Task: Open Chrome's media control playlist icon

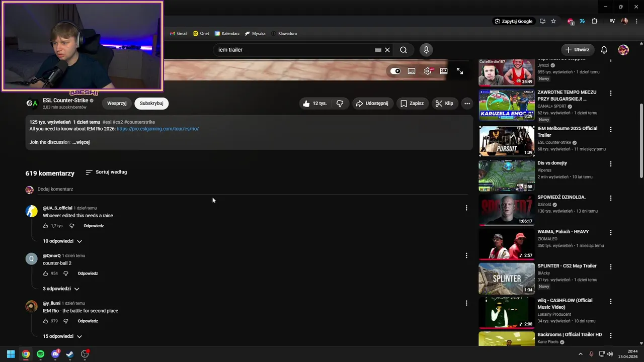Action: tap(612, 21)
